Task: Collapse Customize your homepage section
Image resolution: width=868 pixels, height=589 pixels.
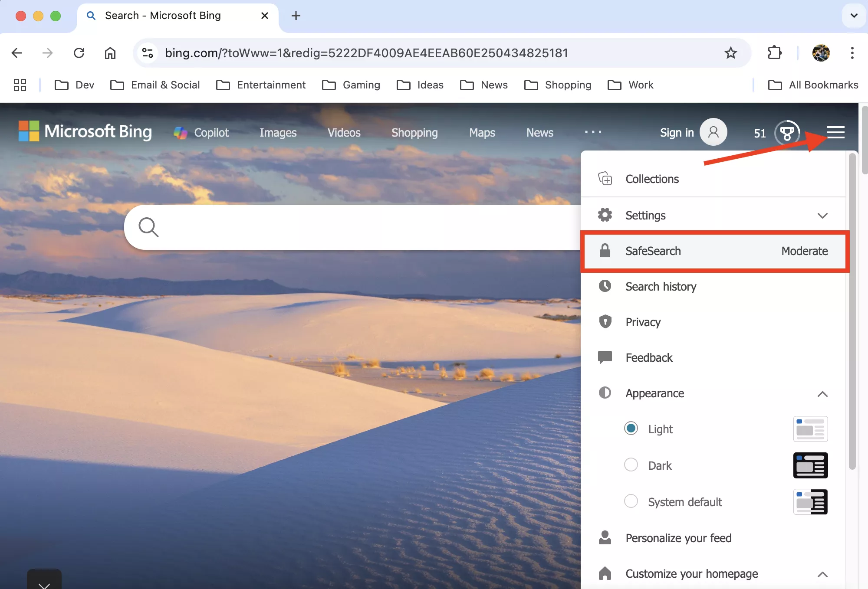Action: (x=822, y=574)
